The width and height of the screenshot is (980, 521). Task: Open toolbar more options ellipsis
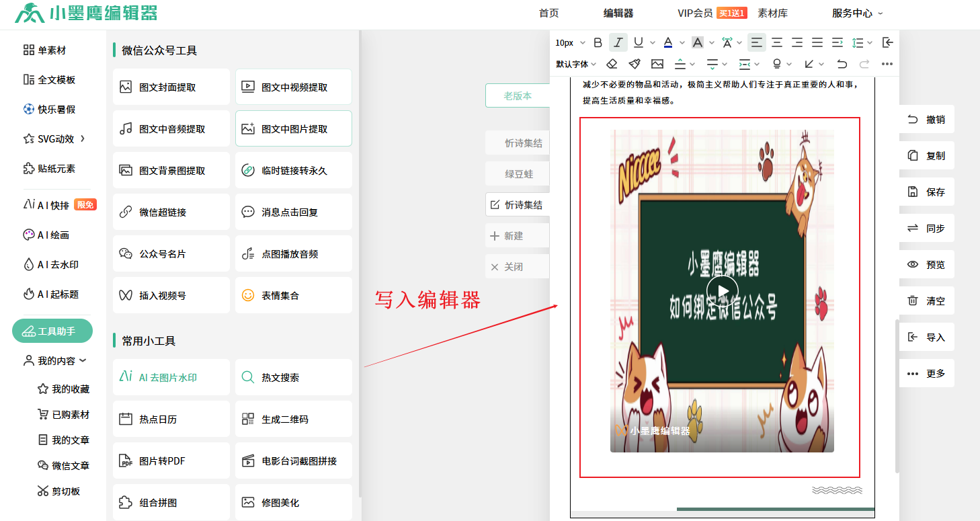[x=887, y=64]
